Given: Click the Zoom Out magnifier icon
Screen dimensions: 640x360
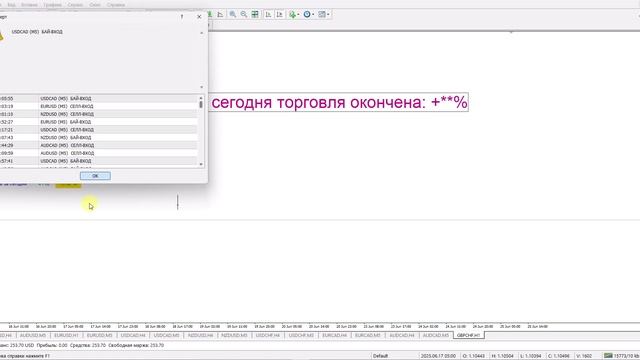Looking at the screenshot, I should point(244,14).
